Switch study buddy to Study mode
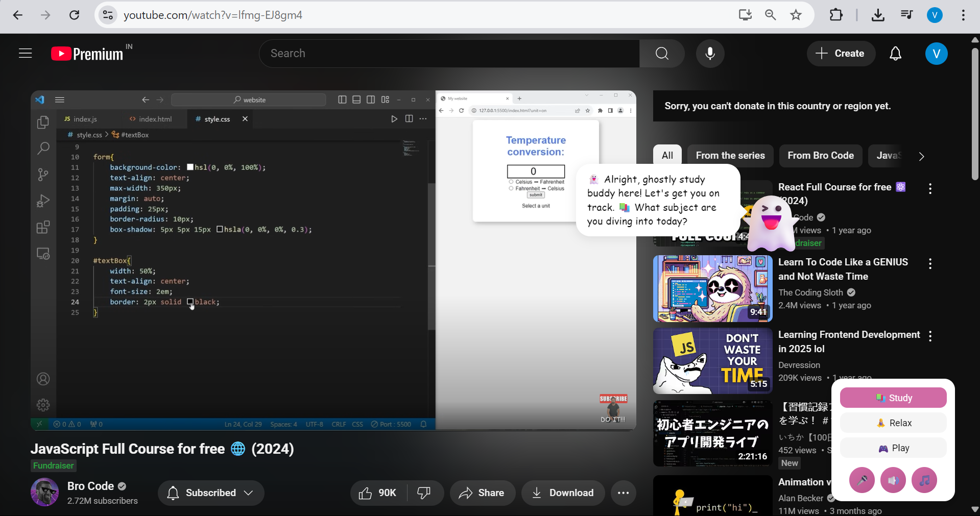980x516 pixels. point(893,398)
